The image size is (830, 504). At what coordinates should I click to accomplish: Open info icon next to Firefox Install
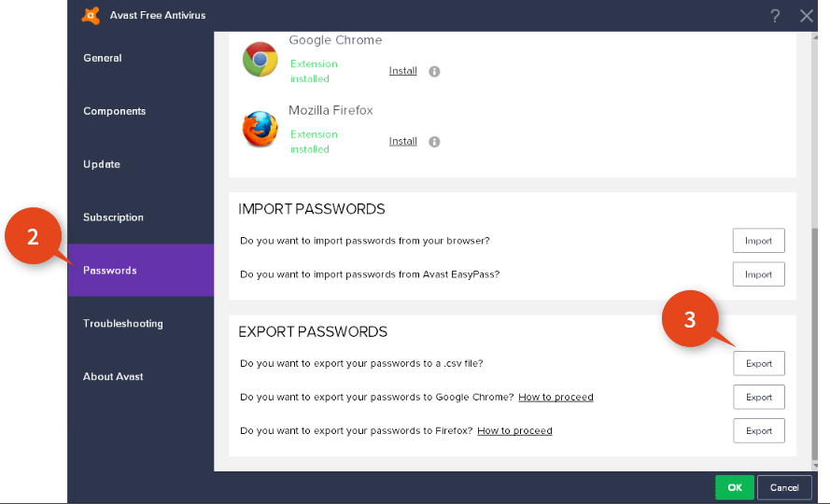point(434,142)
